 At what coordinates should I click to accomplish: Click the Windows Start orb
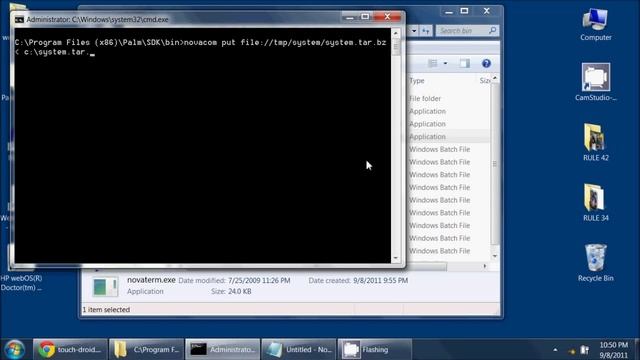15,349
